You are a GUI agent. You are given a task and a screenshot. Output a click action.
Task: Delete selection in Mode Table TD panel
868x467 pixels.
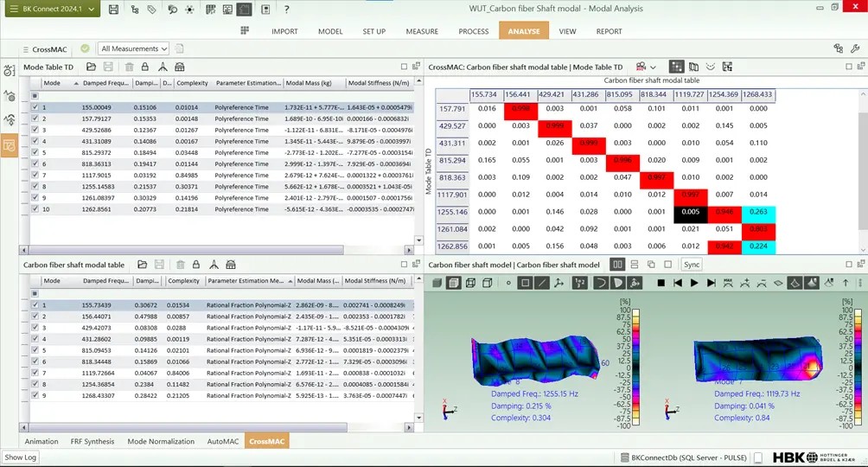(x=129, y=67)
